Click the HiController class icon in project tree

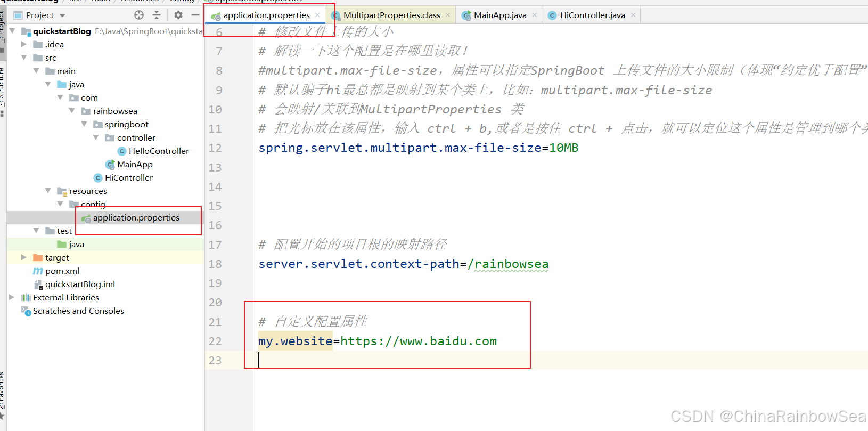98,178
